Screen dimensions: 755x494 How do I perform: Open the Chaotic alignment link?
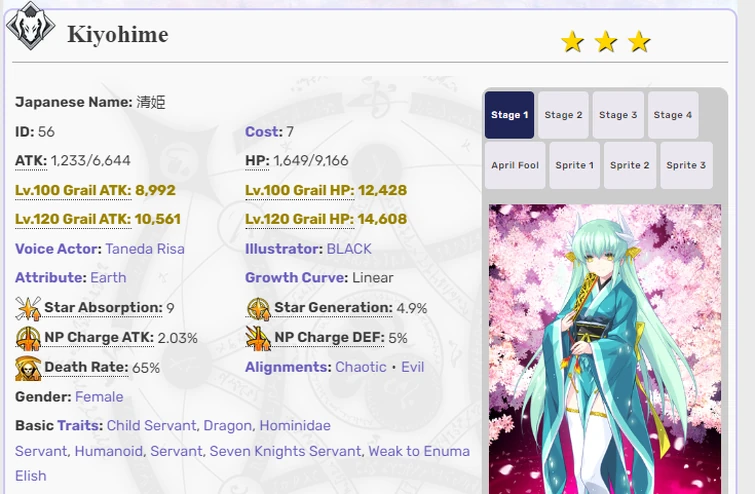(x=361, y=367)
